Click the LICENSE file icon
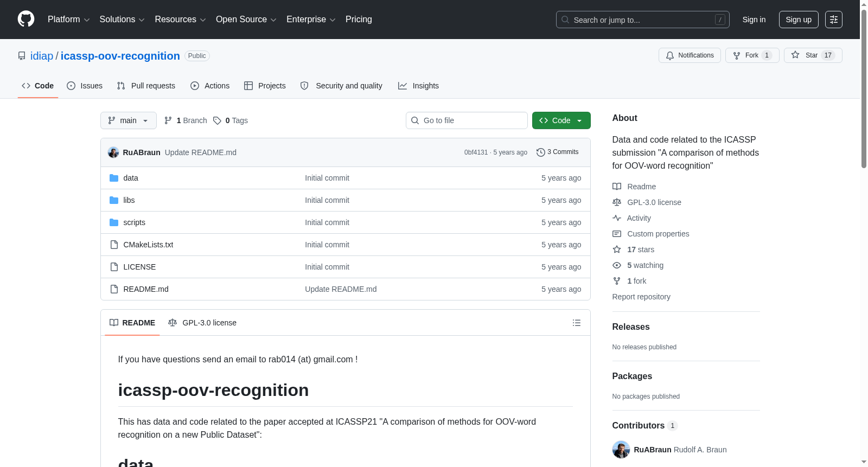The width and height of the screenshot is (868, 467). pyautogui.click(x=114, y=267)
